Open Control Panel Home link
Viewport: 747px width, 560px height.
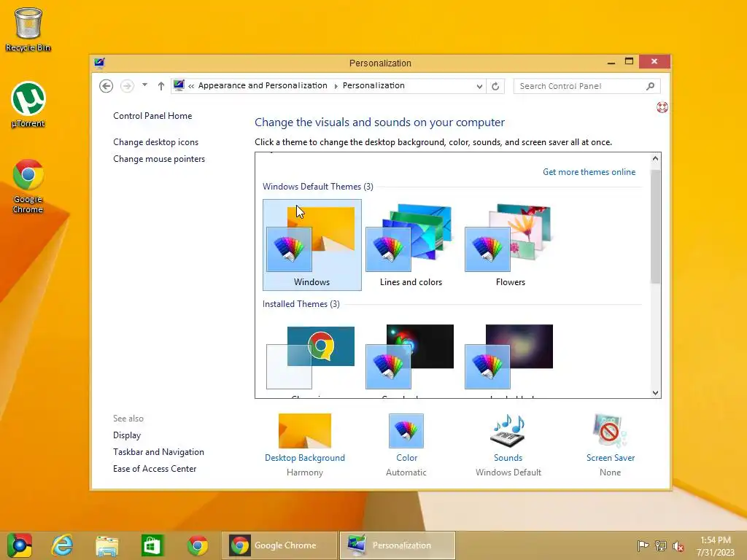[x=152, y=116]
